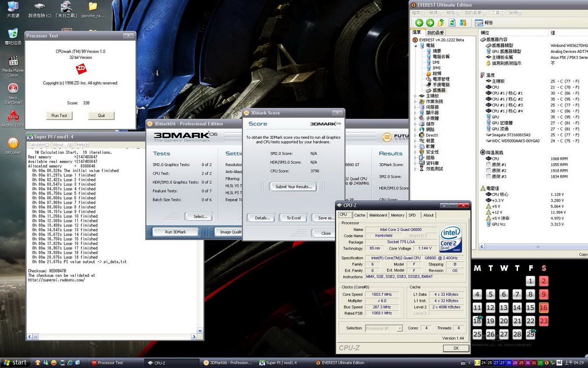Screen dimensions: 588x368
Task: Click the Refresh icon in EVEREST toolbar
Action: tap(452, 23)
